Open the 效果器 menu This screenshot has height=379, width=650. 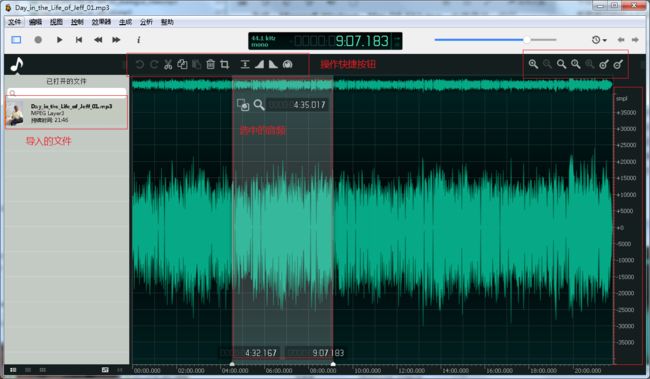pos(101,22)
